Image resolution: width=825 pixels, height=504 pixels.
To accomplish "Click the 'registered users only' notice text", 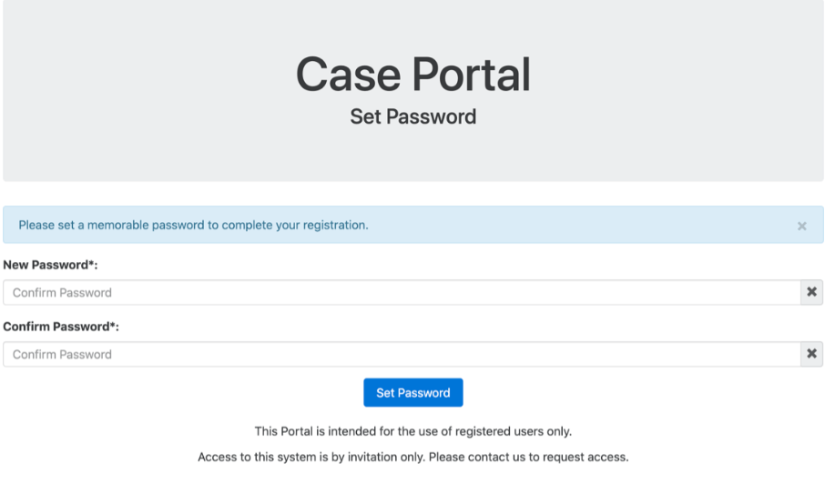I will pyautogui.click(x=413, y=431).
